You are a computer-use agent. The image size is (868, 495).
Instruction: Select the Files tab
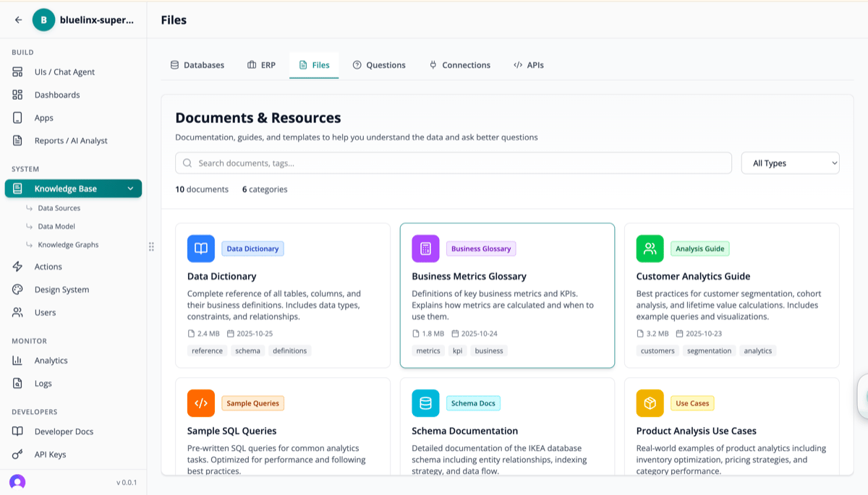point(314,65)
